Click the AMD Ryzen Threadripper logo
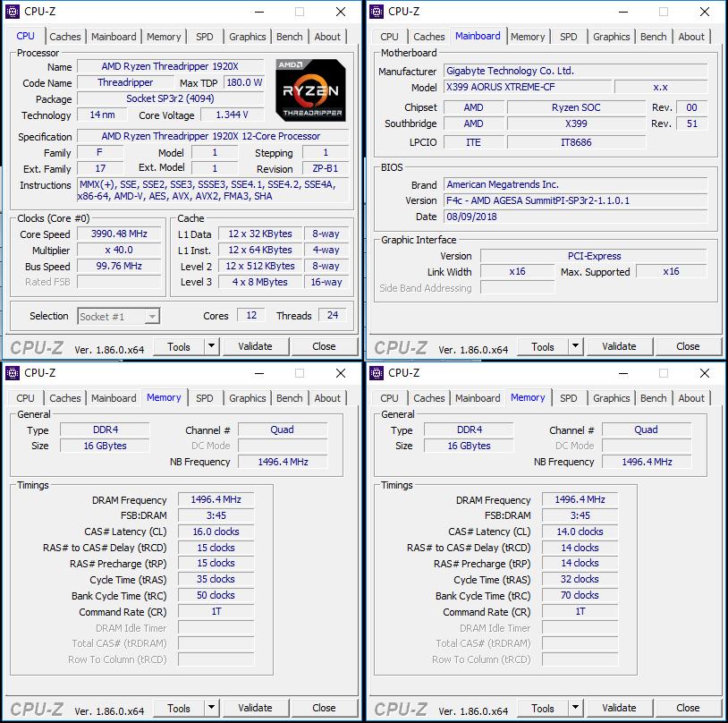The width and height of the screenshot is (728, 723). click(310, 90)
